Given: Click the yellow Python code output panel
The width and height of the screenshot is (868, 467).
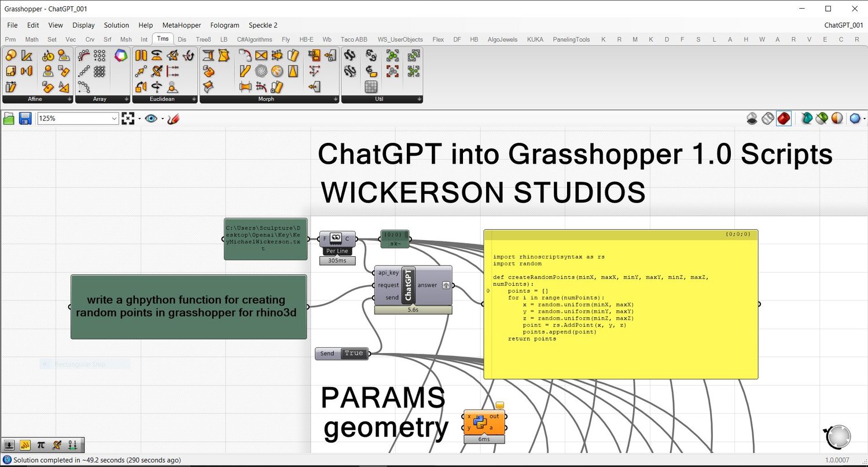Looking at the screenshot, I should [621, 304].
